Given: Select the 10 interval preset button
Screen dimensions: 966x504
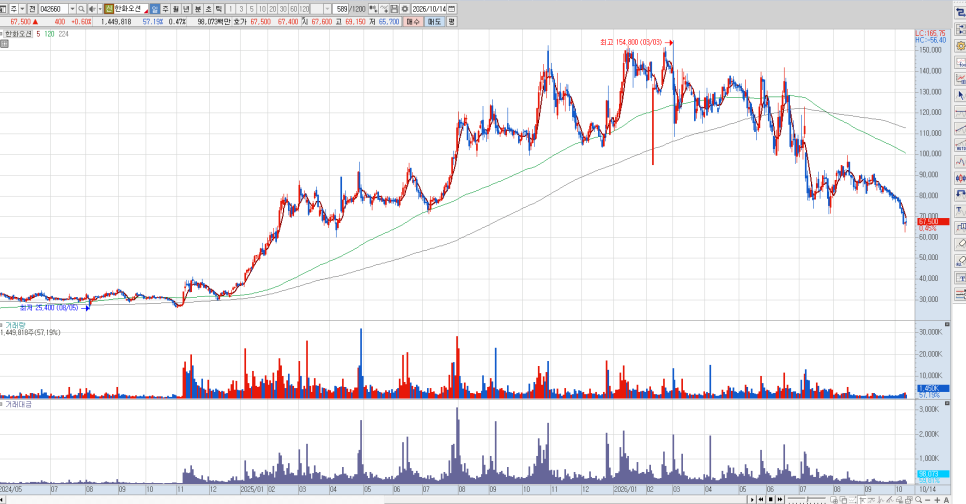Looking at the screenshot, I should [262, 9].
